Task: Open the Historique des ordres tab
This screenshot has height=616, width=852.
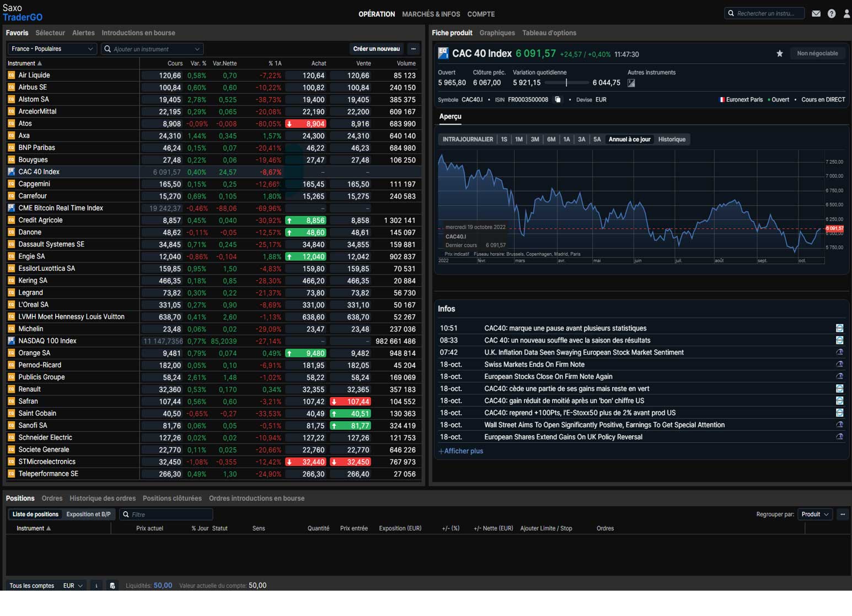Action: point(103,499)
